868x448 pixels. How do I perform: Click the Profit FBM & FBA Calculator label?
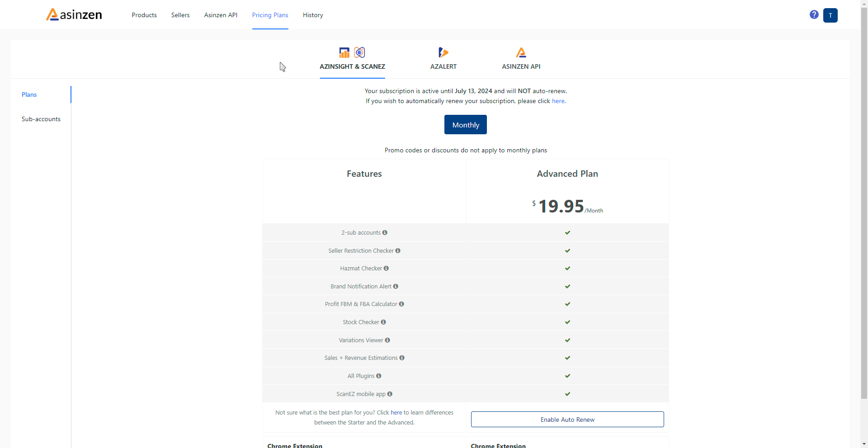(x=361, y=304)
